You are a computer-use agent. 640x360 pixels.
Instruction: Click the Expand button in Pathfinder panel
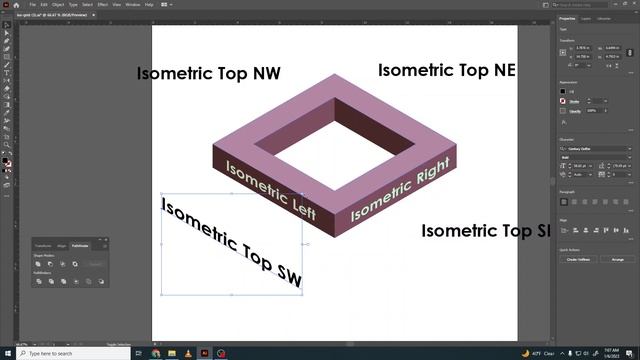pos(95,264)
